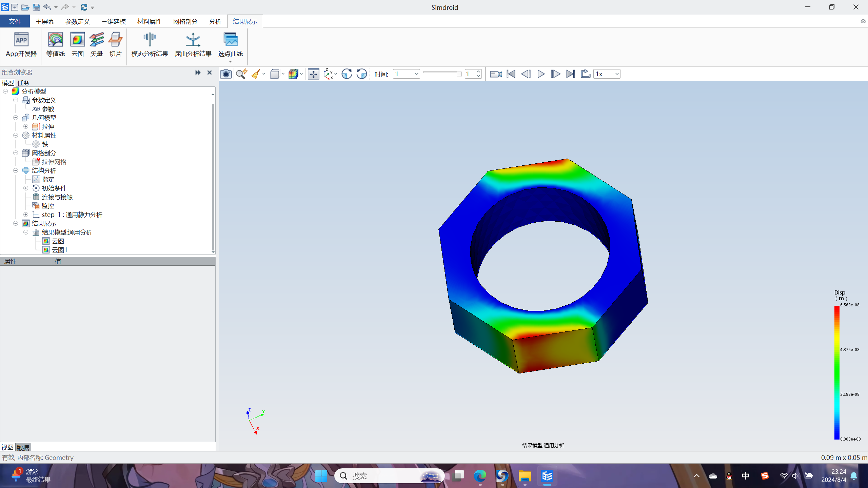This screenshot has height=488, width=868.
Task: Select the 拉伸网格 mesh item
Action: coord(54,162)
